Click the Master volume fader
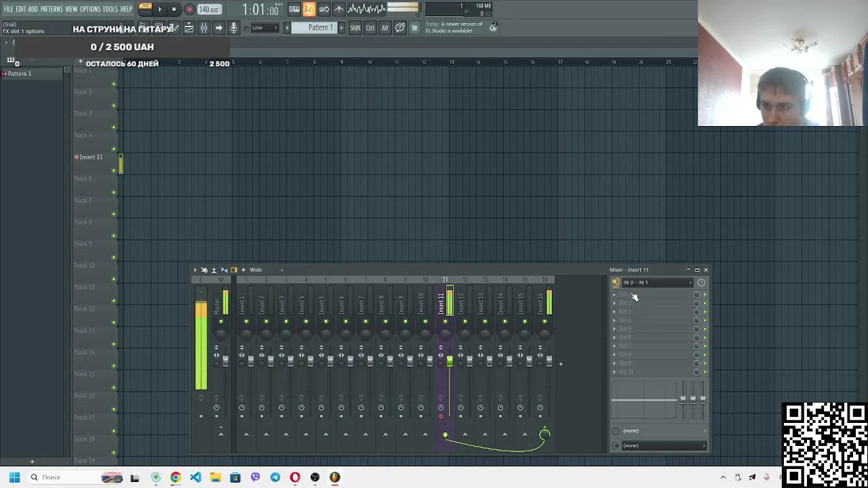The image size is (868, 488). tap(225, 361)
